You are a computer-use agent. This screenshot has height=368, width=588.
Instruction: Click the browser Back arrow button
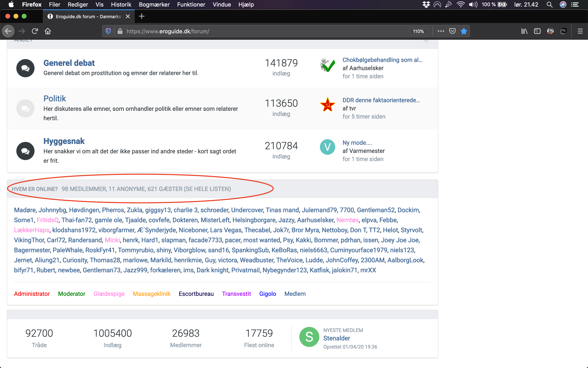click(8, 31)
